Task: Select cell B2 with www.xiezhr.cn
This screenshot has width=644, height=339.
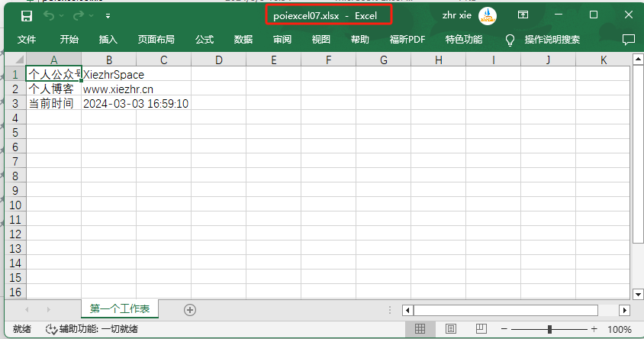Action: click(109, 89)
